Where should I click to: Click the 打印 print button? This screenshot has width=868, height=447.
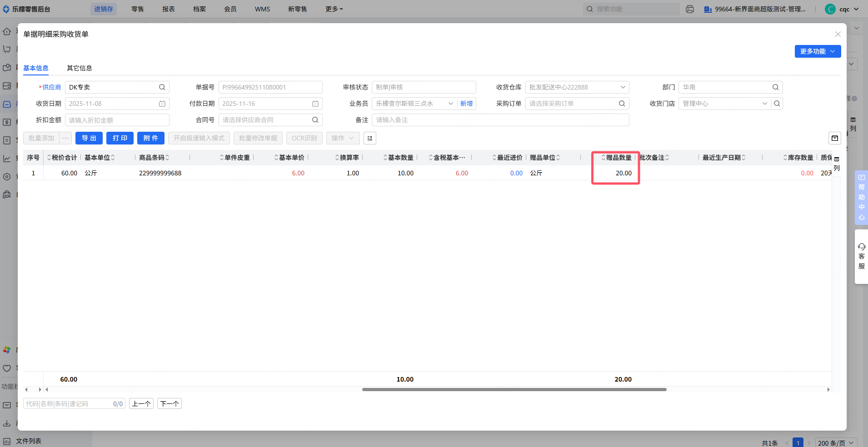(120, 138)
